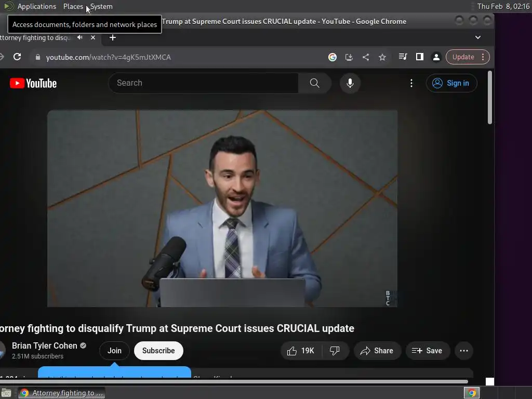
Task: Join the channel membership
Action: (x=114, y=351)
